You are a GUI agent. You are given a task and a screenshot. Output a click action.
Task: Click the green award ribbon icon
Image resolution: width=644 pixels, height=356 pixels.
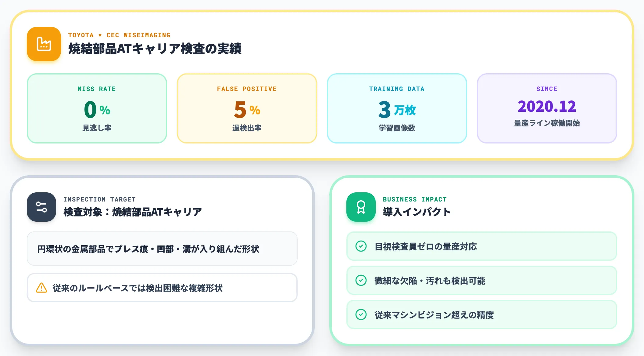[361, 207]
